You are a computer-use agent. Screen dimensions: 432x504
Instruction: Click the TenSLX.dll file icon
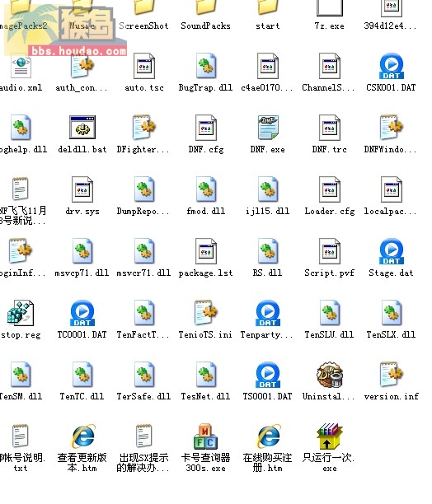point(392,313)
